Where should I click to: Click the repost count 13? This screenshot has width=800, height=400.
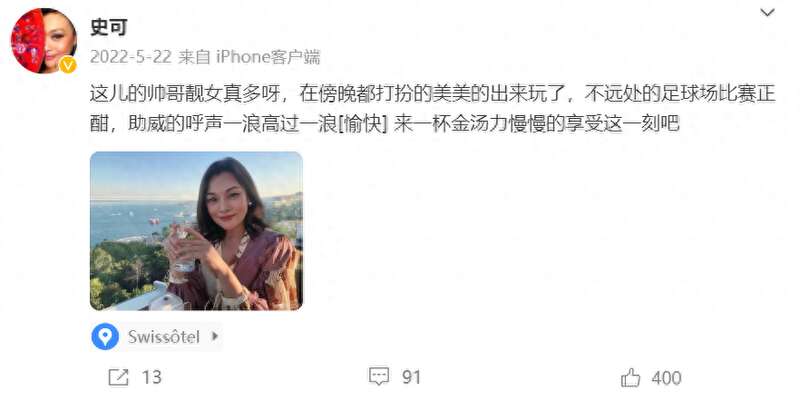[x=151, y=378]
